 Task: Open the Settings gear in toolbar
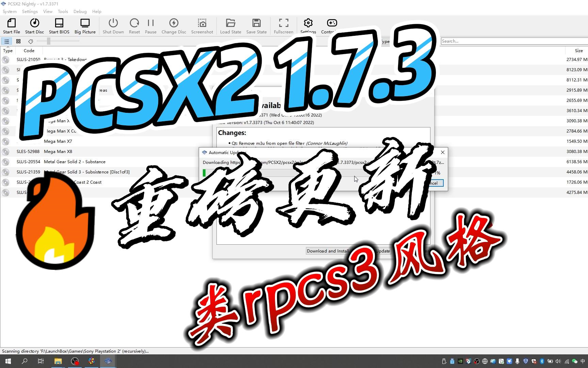[308, 23]
